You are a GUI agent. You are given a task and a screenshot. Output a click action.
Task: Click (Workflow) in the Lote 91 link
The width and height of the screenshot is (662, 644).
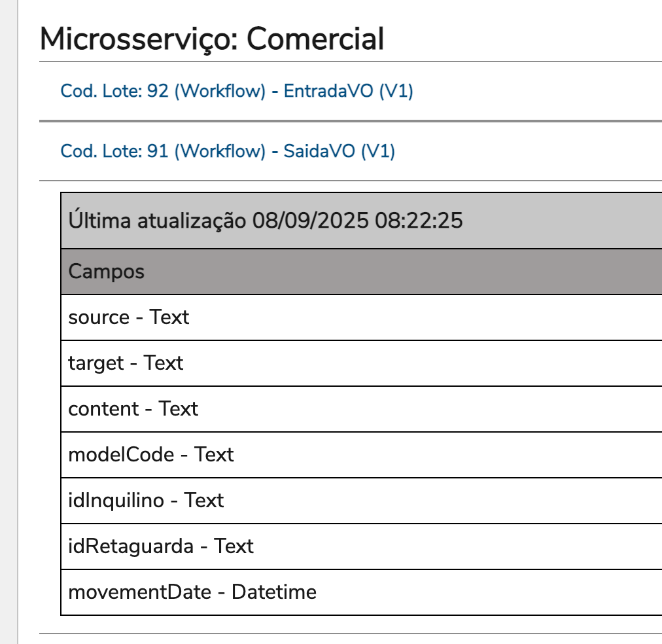(220, 151)
